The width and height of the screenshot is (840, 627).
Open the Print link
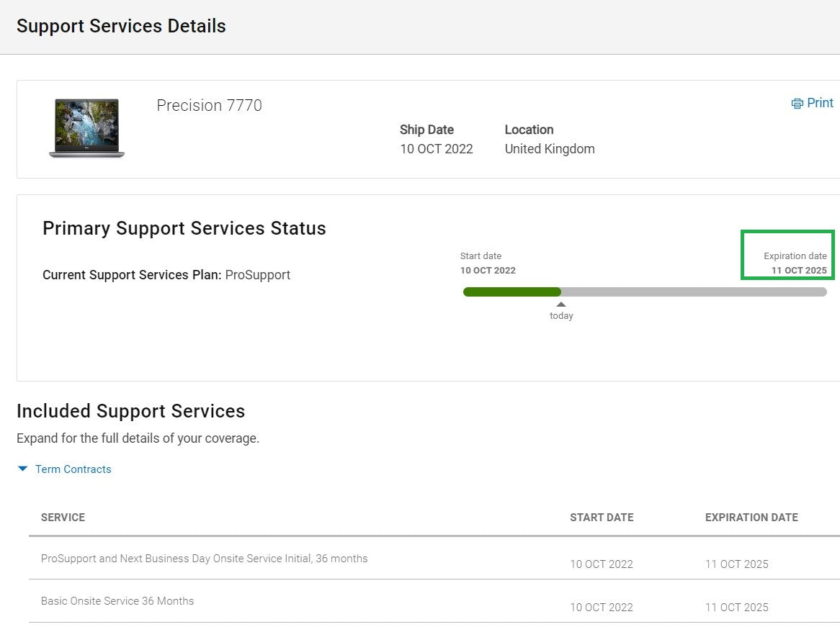click(x=820, y=103)
